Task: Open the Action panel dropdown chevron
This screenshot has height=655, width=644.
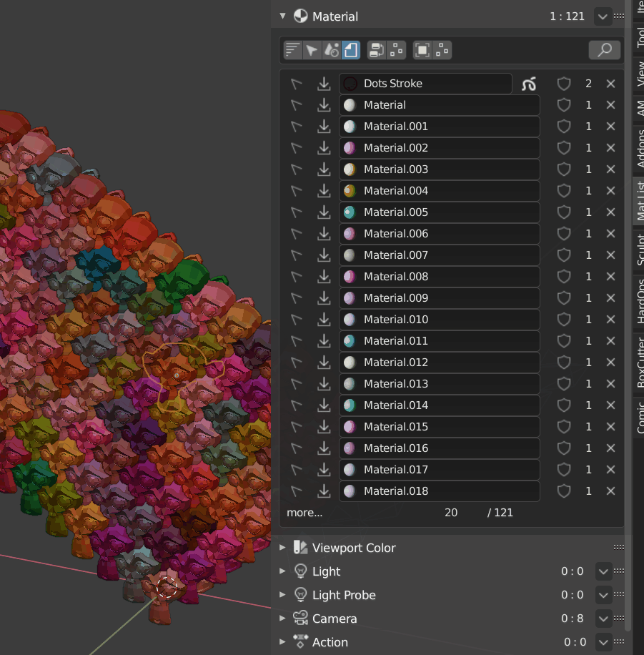Action: point(603,642)
